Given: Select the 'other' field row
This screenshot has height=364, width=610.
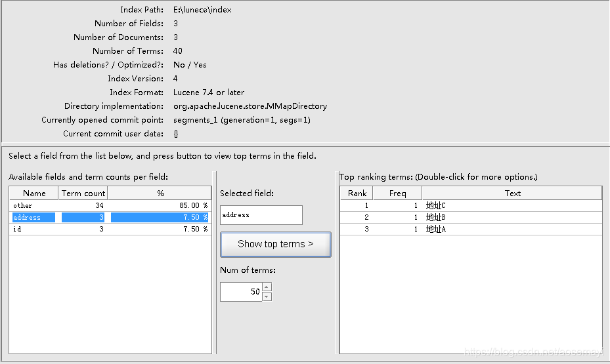Looking at the screenshot, I should tap(110, 205).
